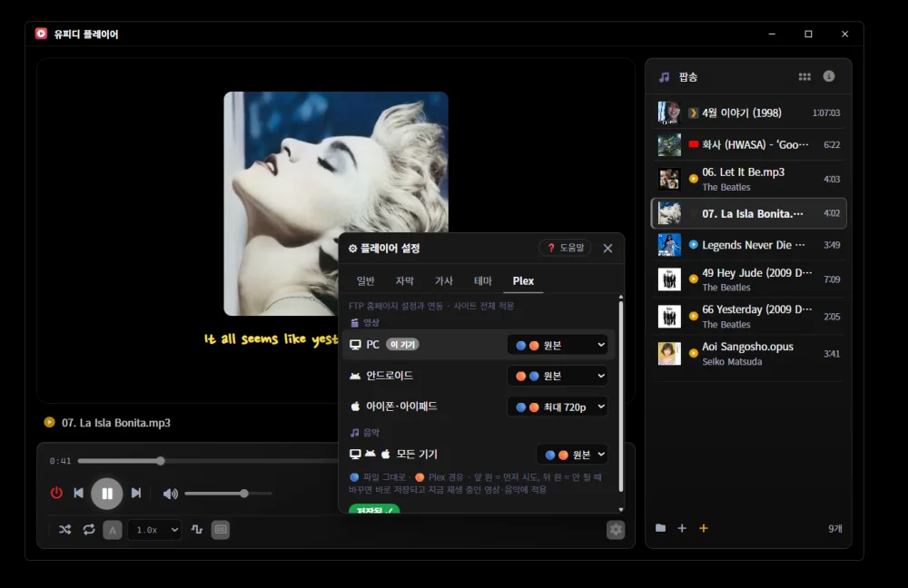Open the 모든 기기 music source dropdown
This screenshot has width=908, height=588.
point(572,455)
